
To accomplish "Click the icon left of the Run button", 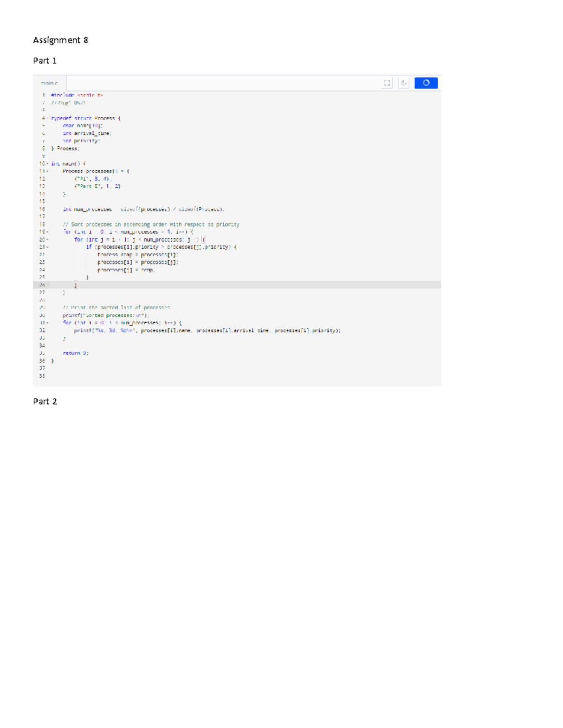I will click(x=403, y=83).
